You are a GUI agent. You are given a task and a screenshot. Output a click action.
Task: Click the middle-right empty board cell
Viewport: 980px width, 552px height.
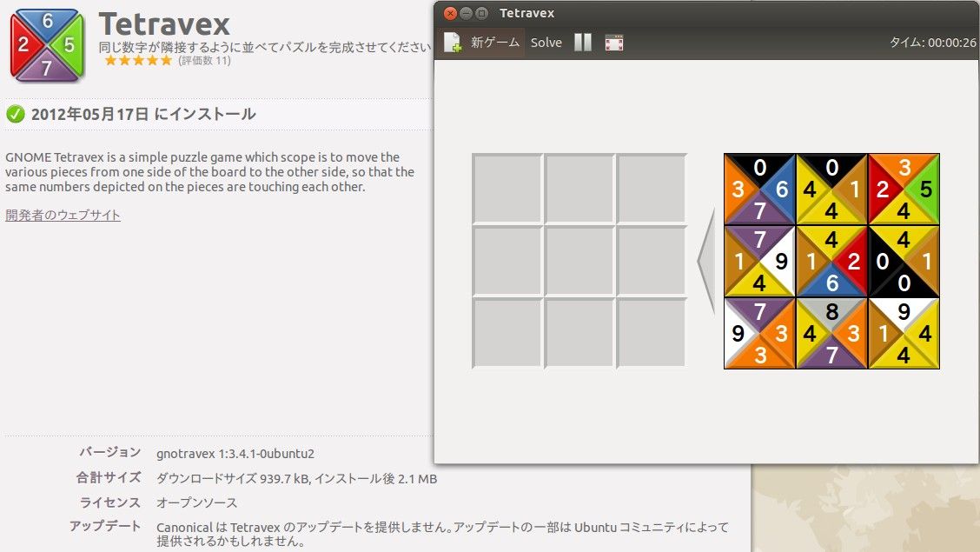[x=652, y=261]
